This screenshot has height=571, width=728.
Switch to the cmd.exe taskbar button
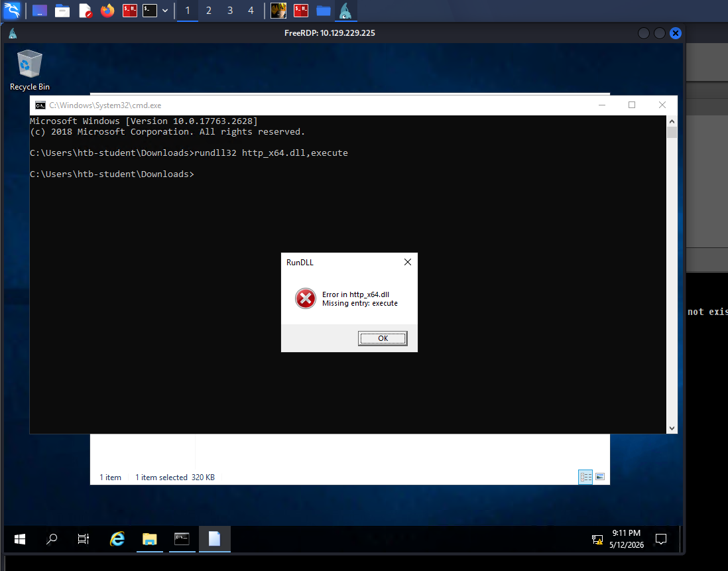click(182, 539)
